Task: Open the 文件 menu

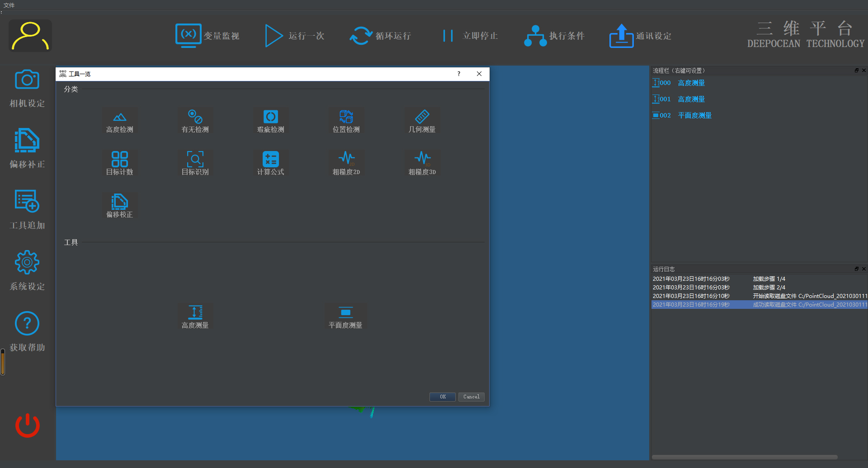Action: click(9, 5)
